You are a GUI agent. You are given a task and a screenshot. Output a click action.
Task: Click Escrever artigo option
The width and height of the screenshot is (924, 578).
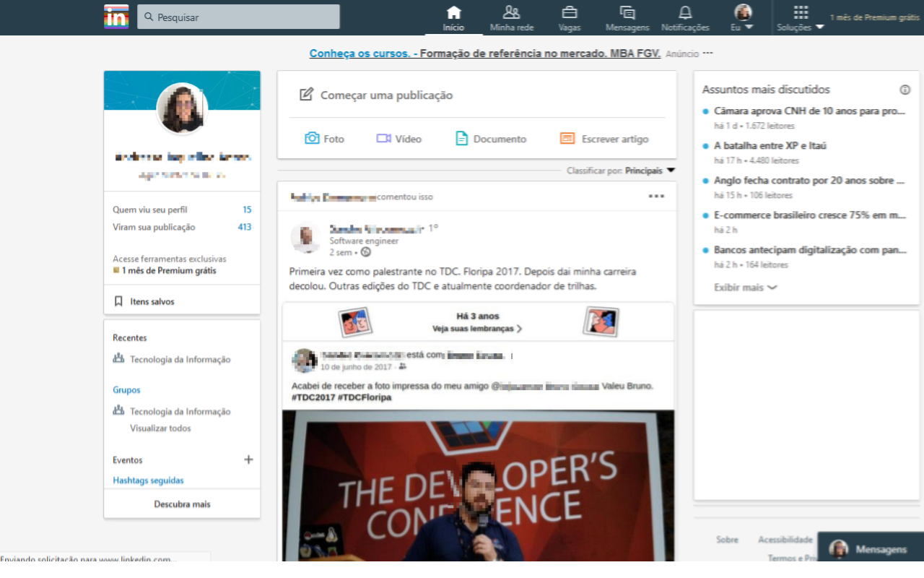click(604, 139)
